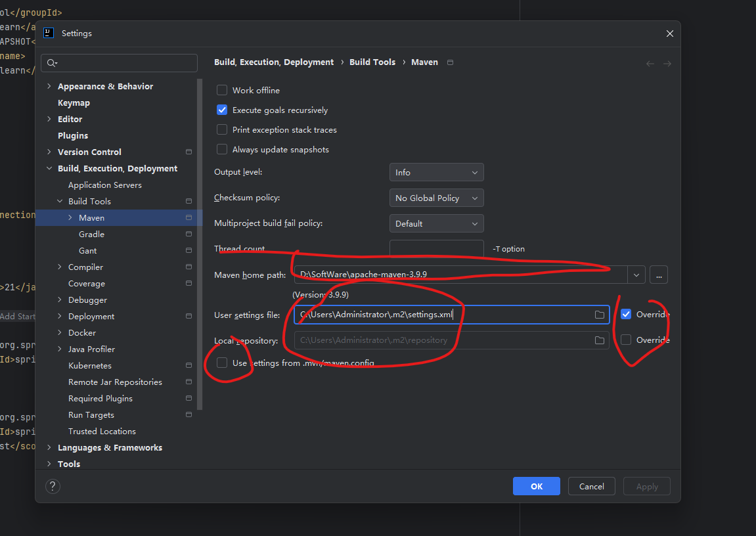Click project-level icon next to Maven breadcrumb
Viewport: 756px width, 536px height.
[x=450, y=62]
